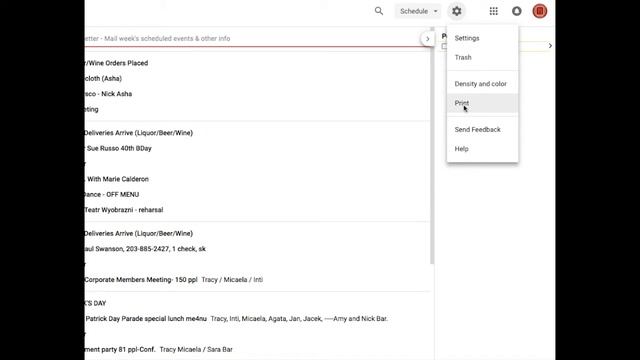Click the far-right panel chevron arrow

pos(550,46)
